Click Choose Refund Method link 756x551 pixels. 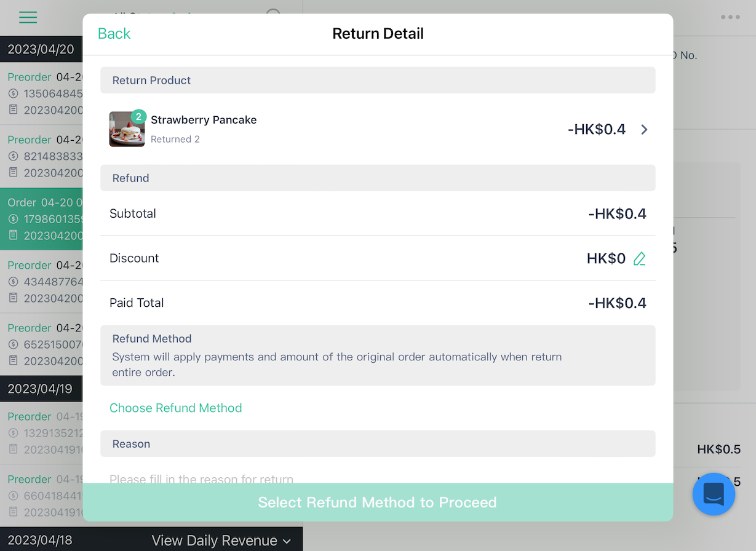175,408
